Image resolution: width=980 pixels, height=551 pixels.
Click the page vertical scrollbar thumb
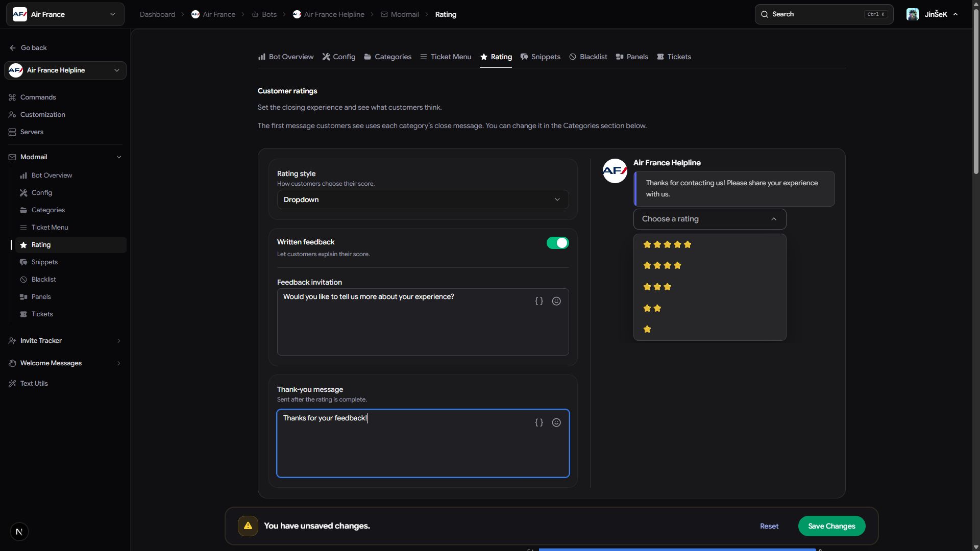976,92
